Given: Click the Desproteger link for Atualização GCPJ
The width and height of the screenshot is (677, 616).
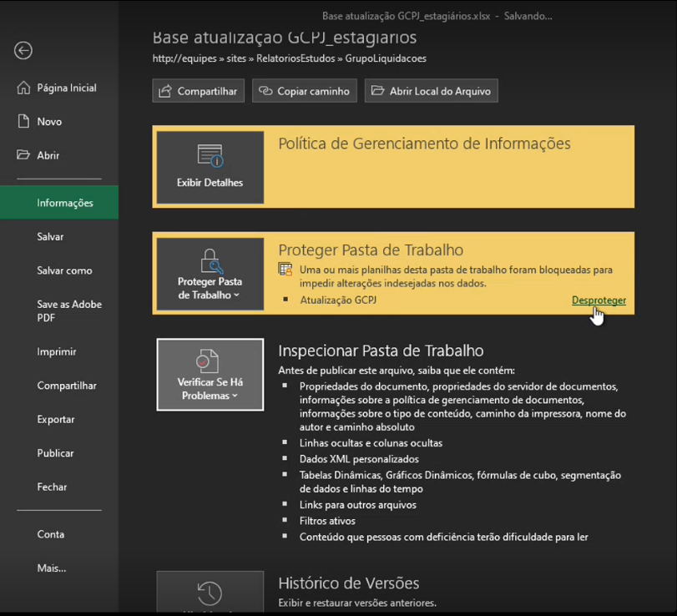Looking at the screenshot, I should tap(599, 300).
